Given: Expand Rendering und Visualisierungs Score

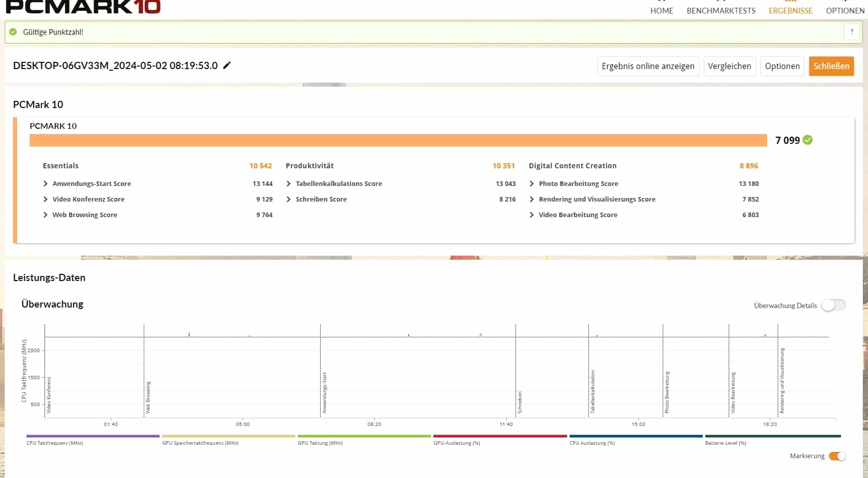Looking at the screenshot, I should pyautogui.click(x=532, y=199).
